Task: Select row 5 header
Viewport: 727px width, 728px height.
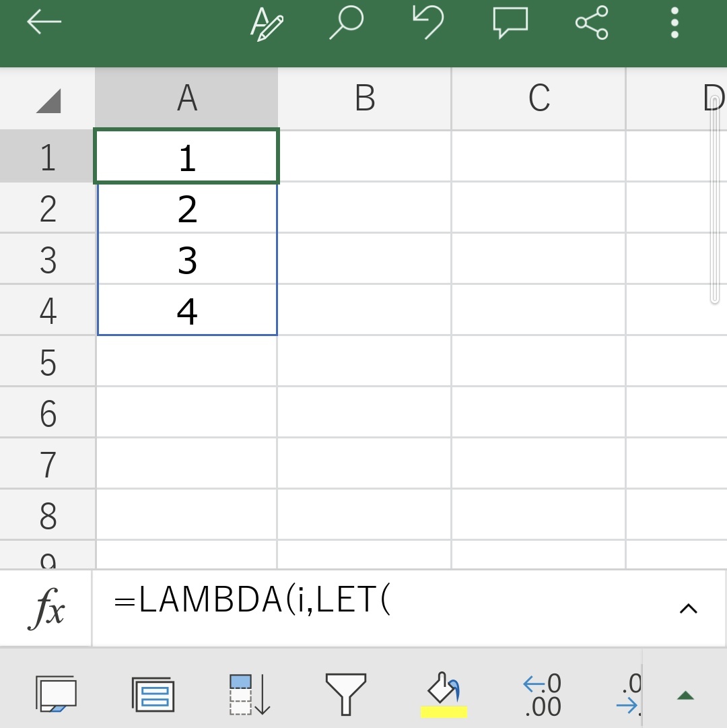Action: 47,361
